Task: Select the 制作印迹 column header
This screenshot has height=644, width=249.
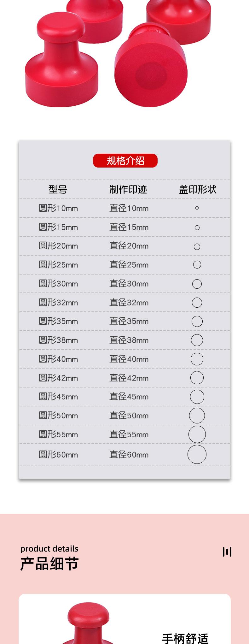Action: pyautogui.click(x=128, y=189)
